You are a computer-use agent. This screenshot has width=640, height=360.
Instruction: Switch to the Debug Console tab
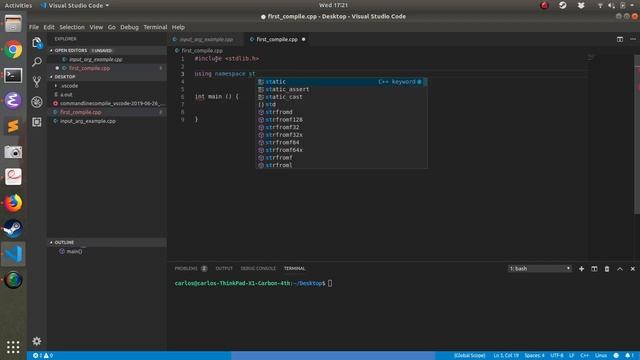pyautogui.click(x=258, y=269)
